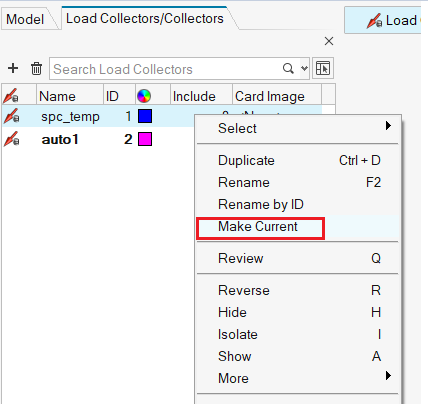Click the trash can delete icon
This screenshot has width=428, height=410.
[36, 69]
